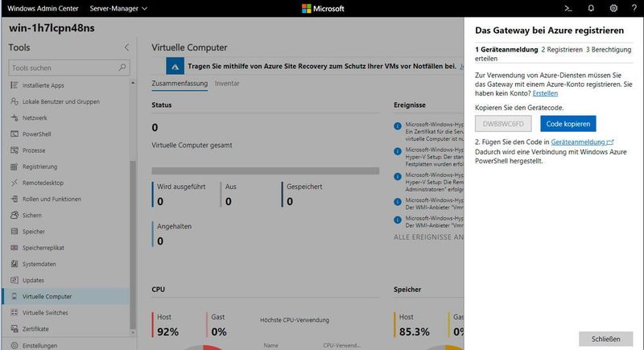The image size is (644, 350).
Task: Click the Windows Admin Center title
Action: (43, 8)
